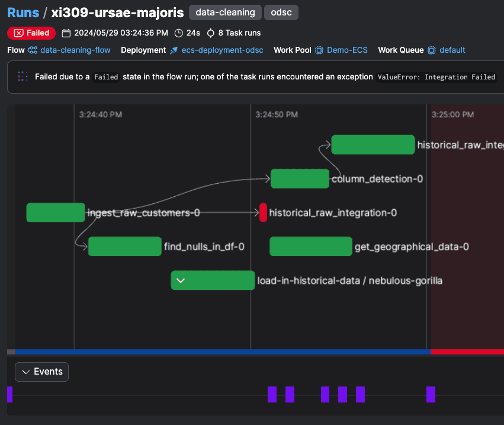Open the data-cleaning-flow link

pos(75,50)
